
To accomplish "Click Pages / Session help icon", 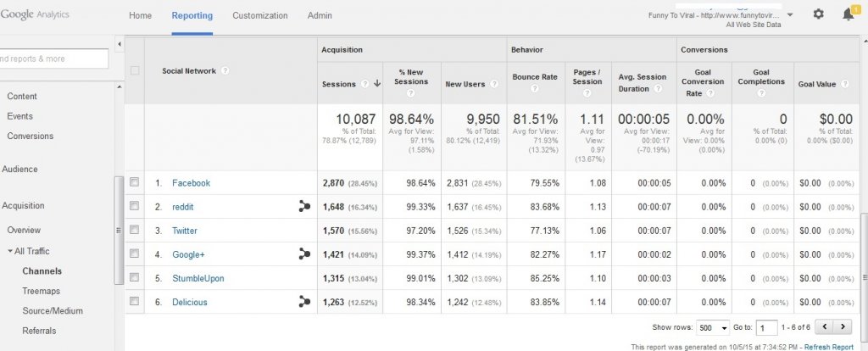I will (x=587, y=93).
